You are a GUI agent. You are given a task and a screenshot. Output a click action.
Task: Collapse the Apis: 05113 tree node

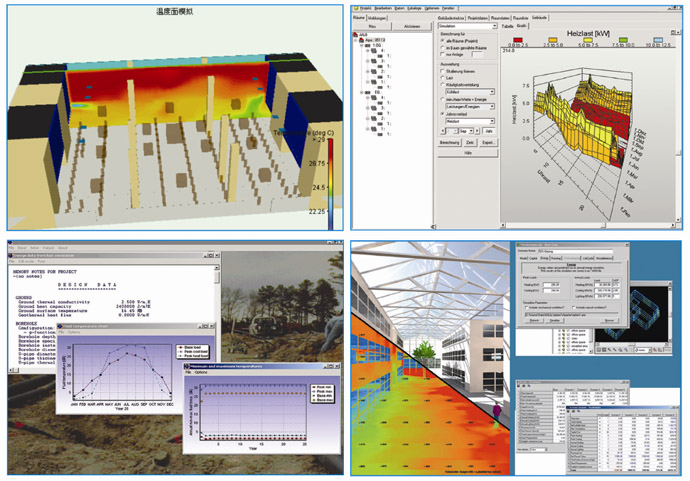point(356,40)
